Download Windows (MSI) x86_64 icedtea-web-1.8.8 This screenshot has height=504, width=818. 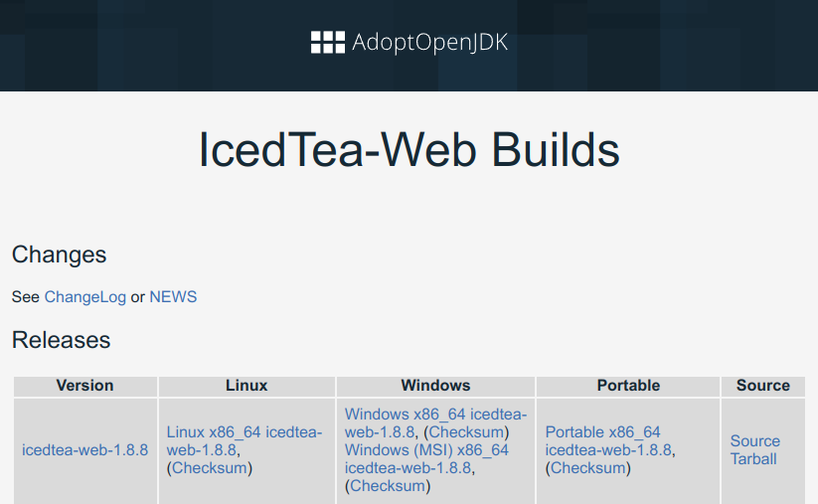(426, 458)
